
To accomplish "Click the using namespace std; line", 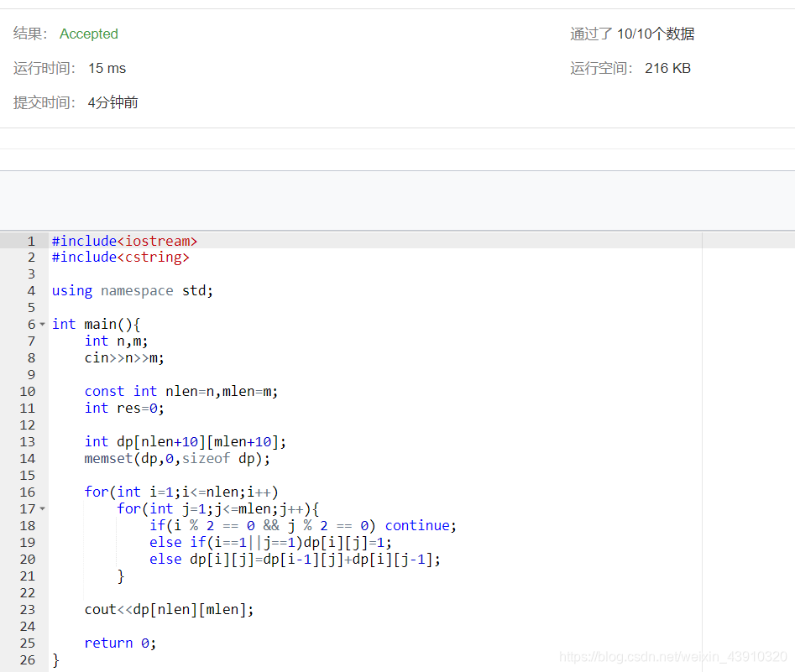I will [133, 291].
